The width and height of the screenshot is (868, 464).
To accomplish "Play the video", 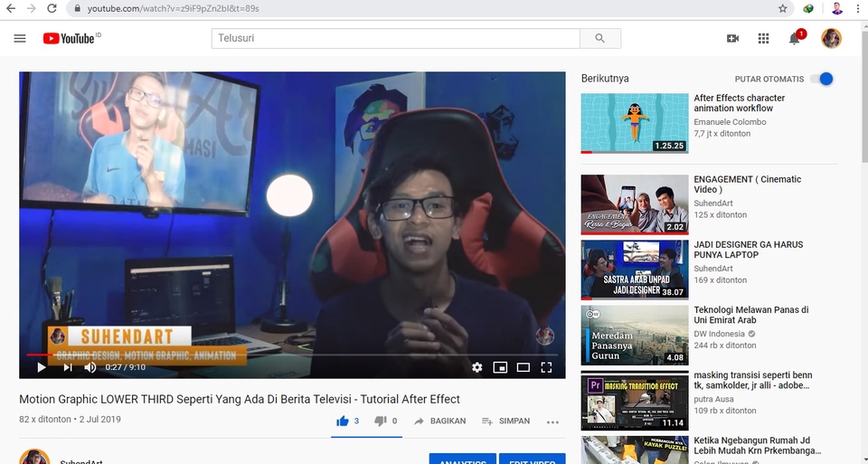I will pos(41,367).
